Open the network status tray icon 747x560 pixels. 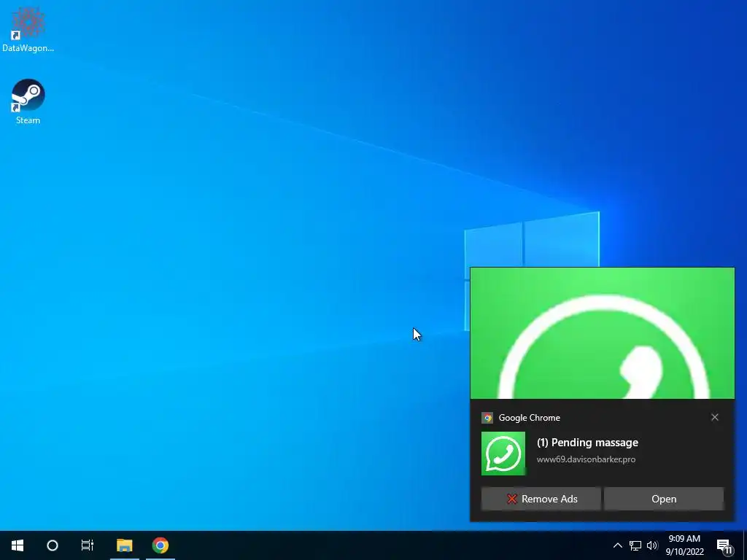coord(635,545)
